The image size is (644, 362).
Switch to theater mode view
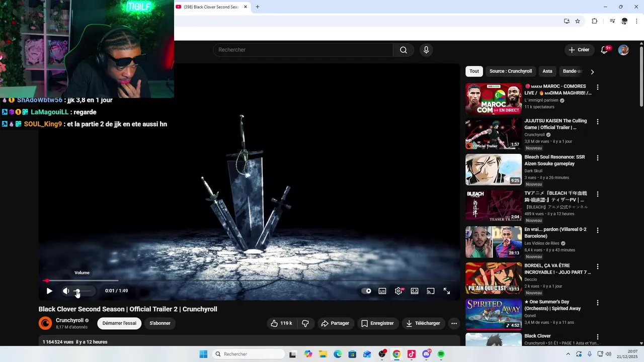click(415, 291)
